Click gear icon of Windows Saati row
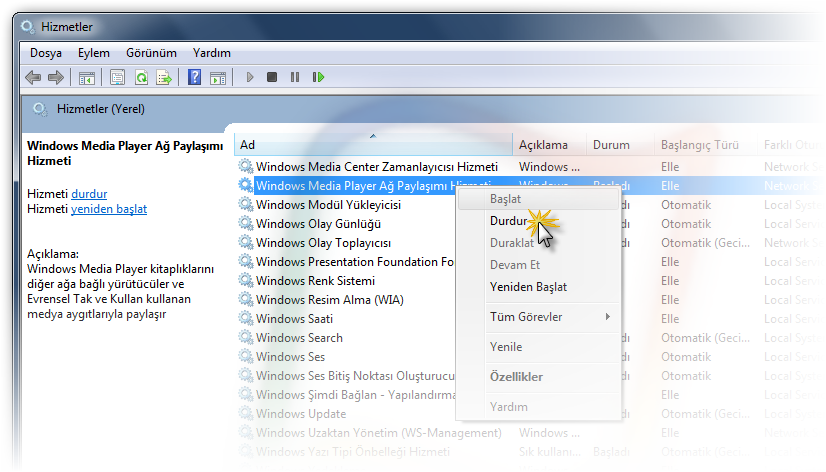Image resolution: width=826 pixels, height=472 pixels. (245, 318)
